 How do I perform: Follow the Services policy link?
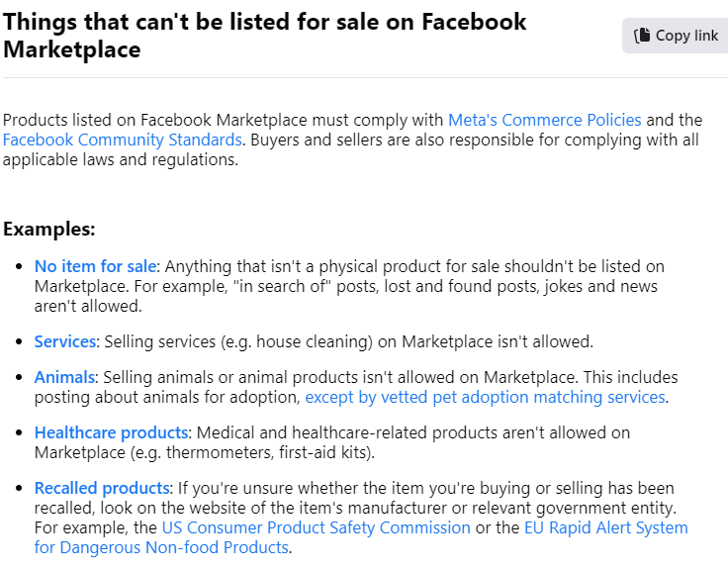(65, 341)
